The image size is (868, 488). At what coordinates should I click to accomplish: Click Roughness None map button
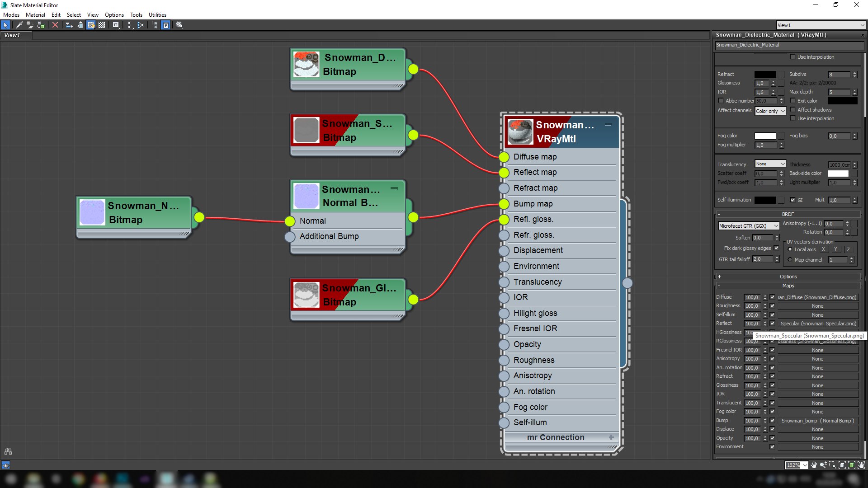tap(817, 306)
